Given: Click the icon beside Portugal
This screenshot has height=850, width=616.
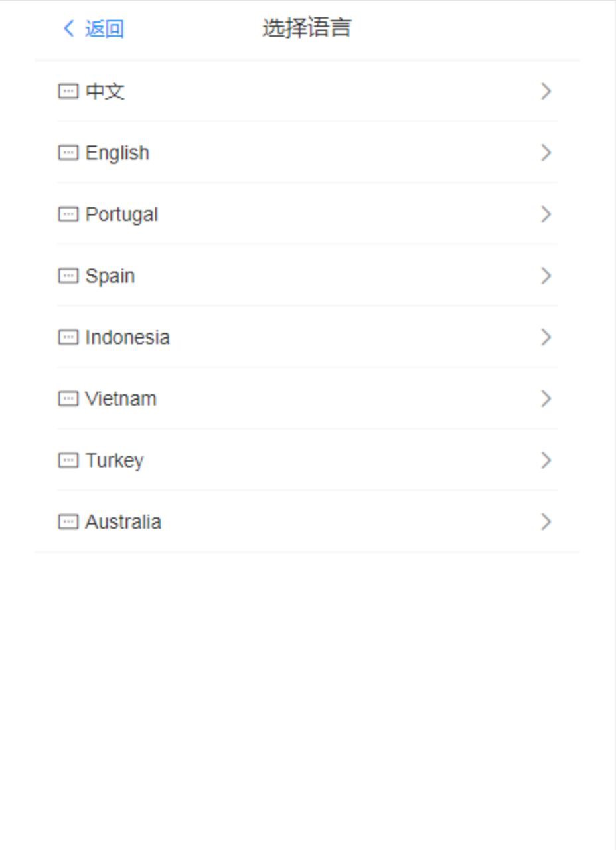Looking at the screenshot, I should [68, 214].
